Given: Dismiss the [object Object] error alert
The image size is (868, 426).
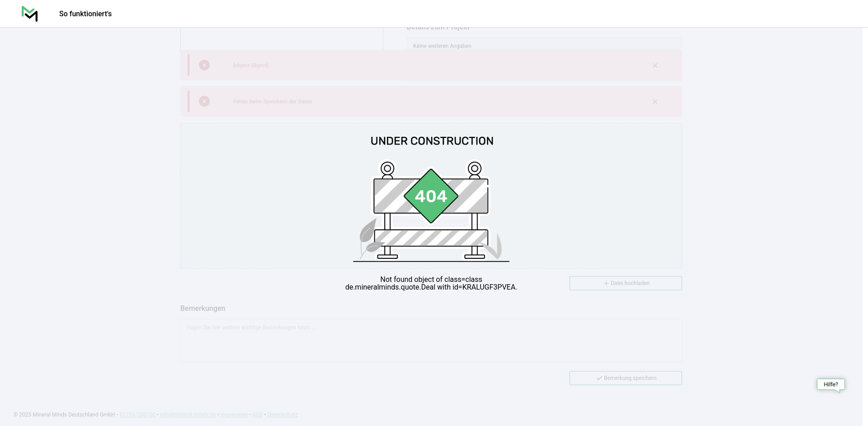Looking at the screenshot, I should tap(655, 66).
